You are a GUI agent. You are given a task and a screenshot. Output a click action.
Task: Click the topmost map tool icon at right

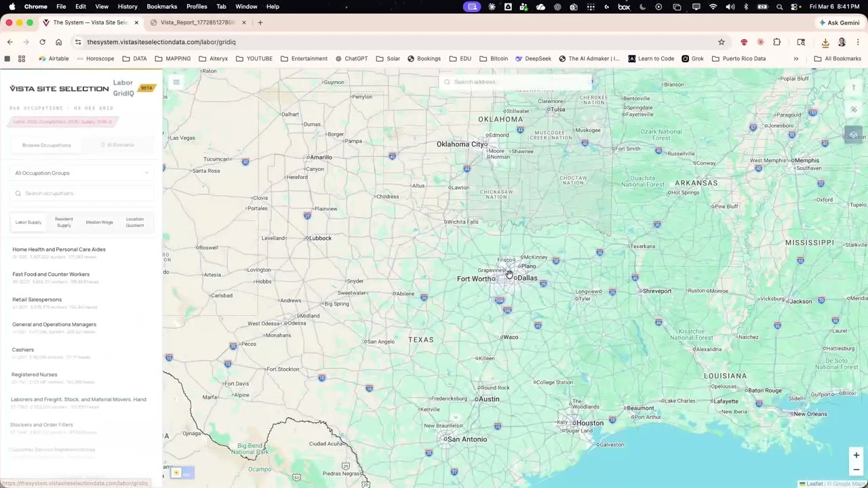click(x=853, y=87)
